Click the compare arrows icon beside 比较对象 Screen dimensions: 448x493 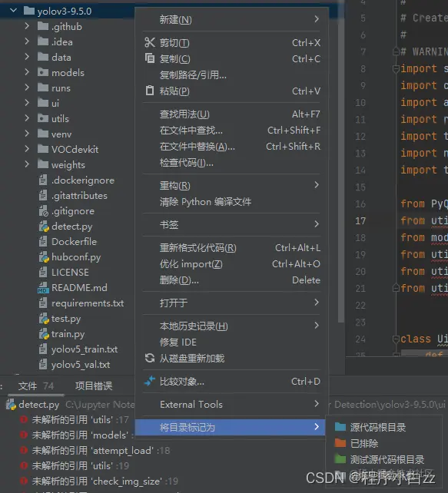coord(150,381)
